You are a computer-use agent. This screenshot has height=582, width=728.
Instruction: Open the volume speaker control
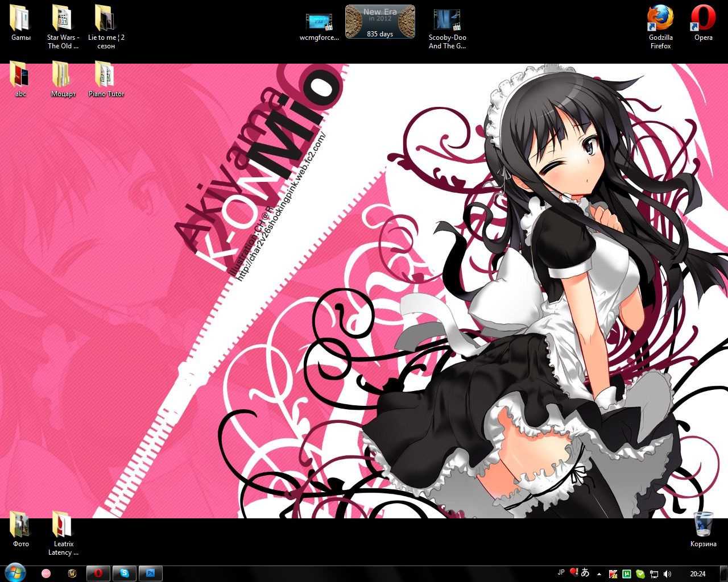[667, 574]
